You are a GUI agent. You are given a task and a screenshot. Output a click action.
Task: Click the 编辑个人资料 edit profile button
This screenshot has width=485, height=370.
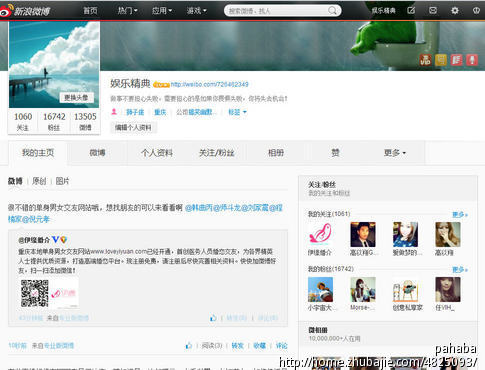133,127
